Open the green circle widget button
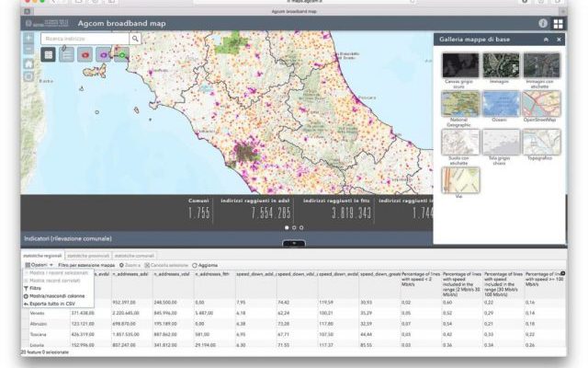The image size is (588, 368). [122, 55]
